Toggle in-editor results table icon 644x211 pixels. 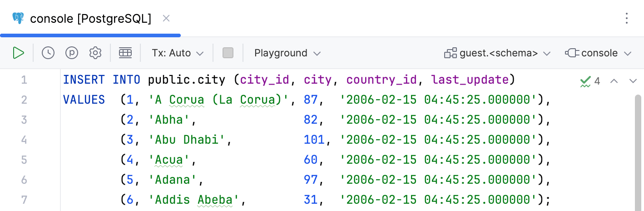[x=125, y=53]
